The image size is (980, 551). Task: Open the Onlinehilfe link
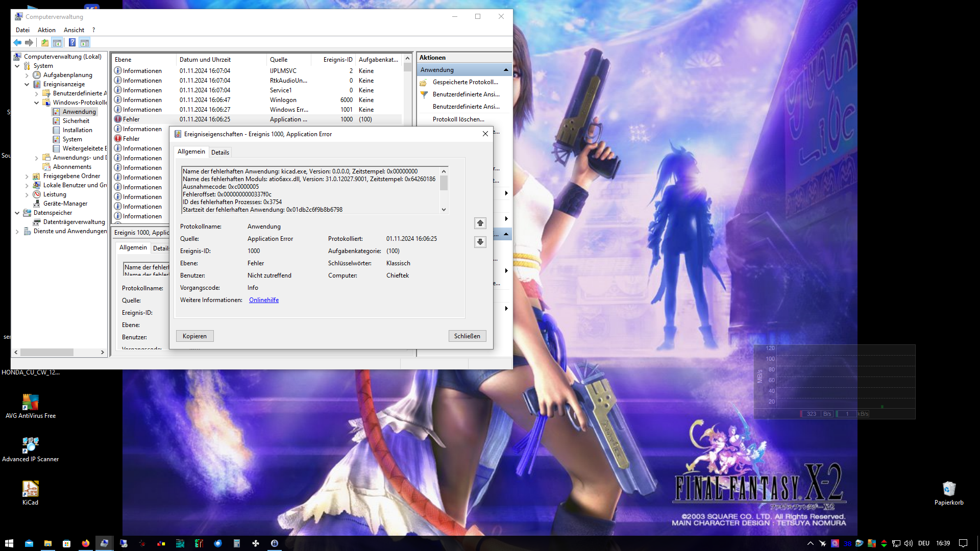[264, 300]
